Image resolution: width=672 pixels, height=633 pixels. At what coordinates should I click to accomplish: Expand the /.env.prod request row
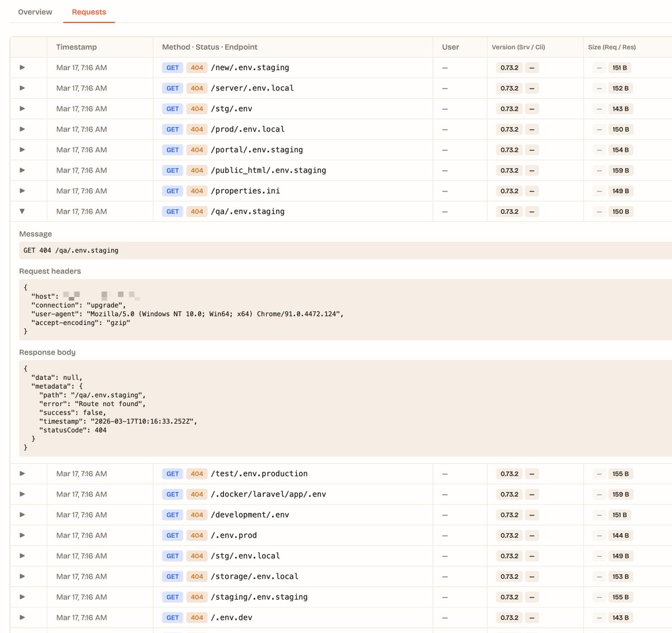22,535
